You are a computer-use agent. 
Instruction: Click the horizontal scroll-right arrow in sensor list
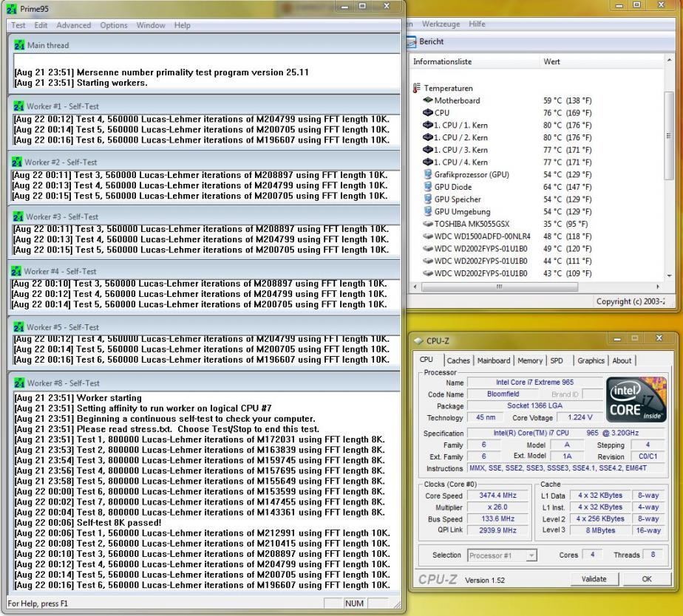[x=658, y=287]
